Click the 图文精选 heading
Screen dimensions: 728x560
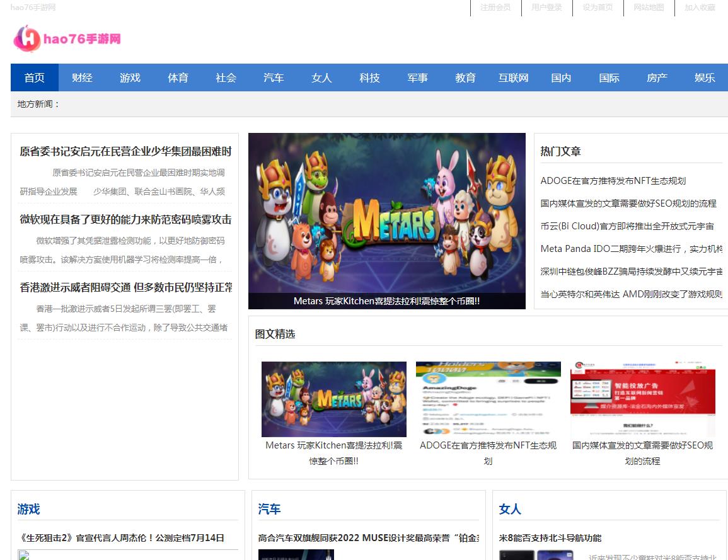pyautogui.click(x=275, y=334)
